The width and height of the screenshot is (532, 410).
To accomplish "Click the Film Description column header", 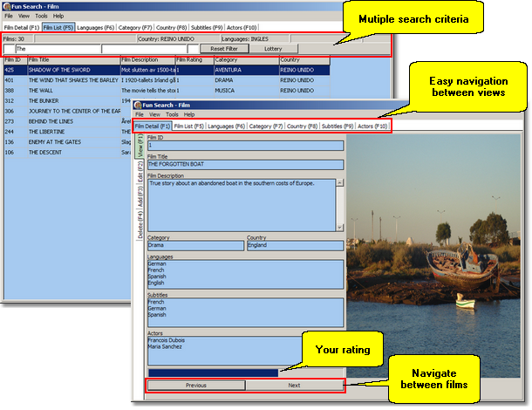I will tap(148, 60).
